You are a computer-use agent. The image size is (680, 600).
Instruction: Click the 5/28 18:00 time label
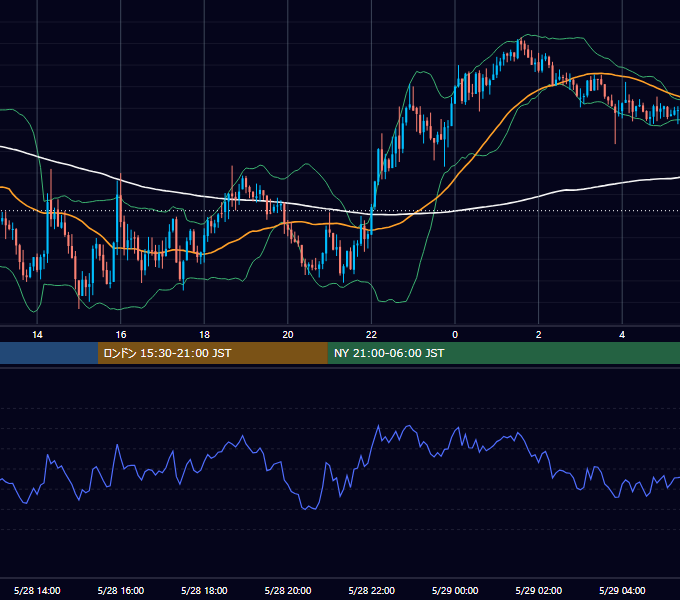[204, 590]
